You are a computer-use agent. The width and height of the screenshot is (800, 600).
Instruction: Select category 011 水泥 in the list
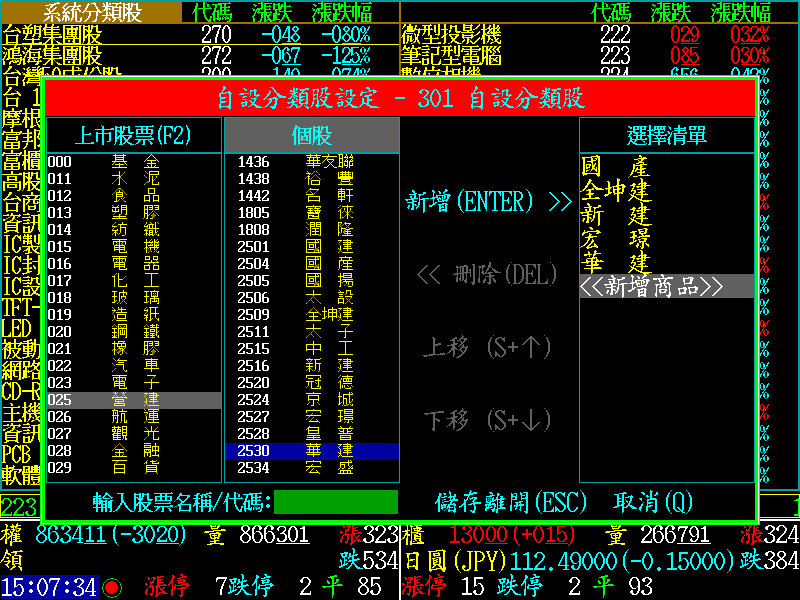click(134, 179)
